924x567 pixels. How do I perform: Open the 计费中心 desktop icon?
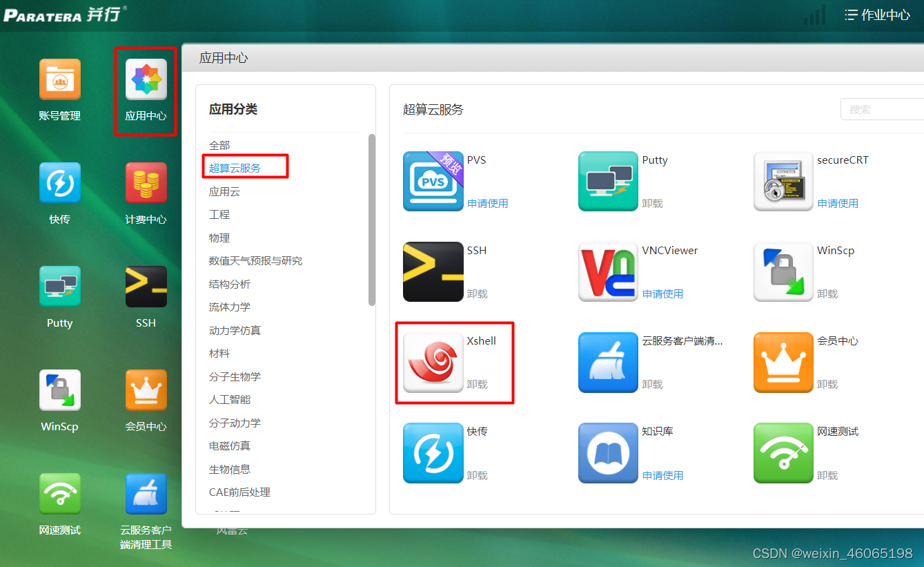coord(146,183)
